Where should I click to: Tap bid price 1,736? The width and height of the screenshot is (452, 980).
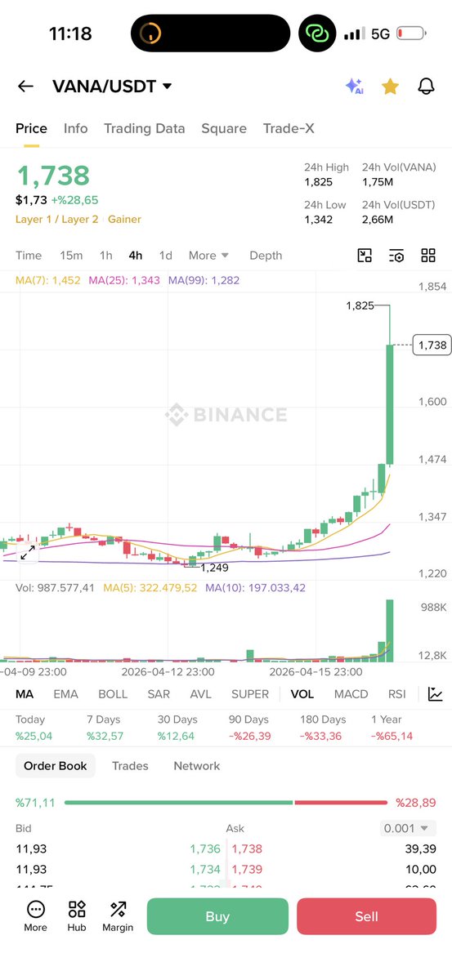(x=205, y=849)
